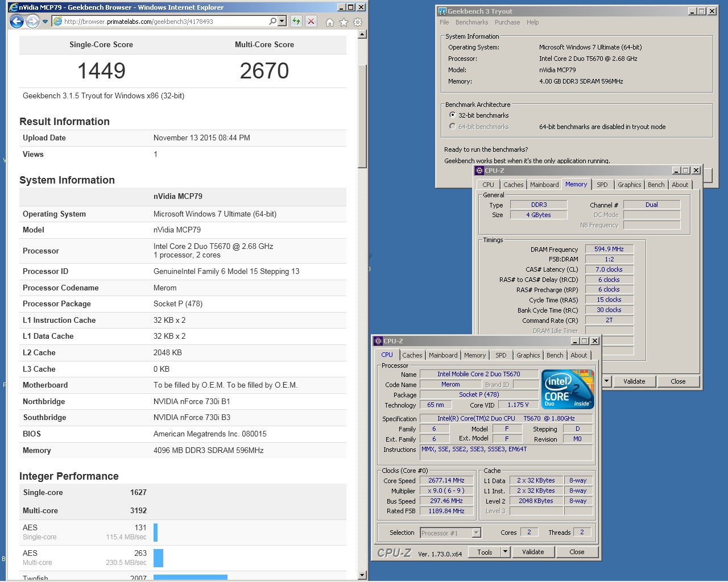This screenshot has width=728, height=582.
Task: Click the scroll down arrow of IE page
Action: click(x=362, y=575)
